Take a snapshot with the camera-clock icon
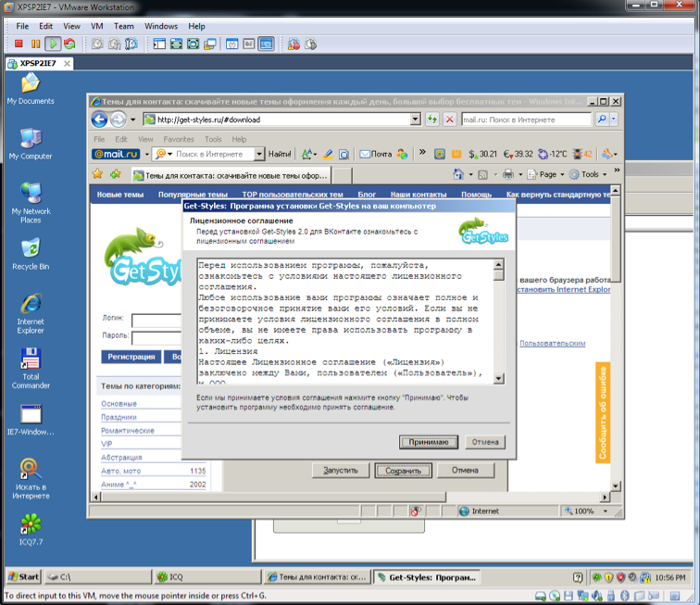This screenshot has height=605, width=700. coord(97,44)
